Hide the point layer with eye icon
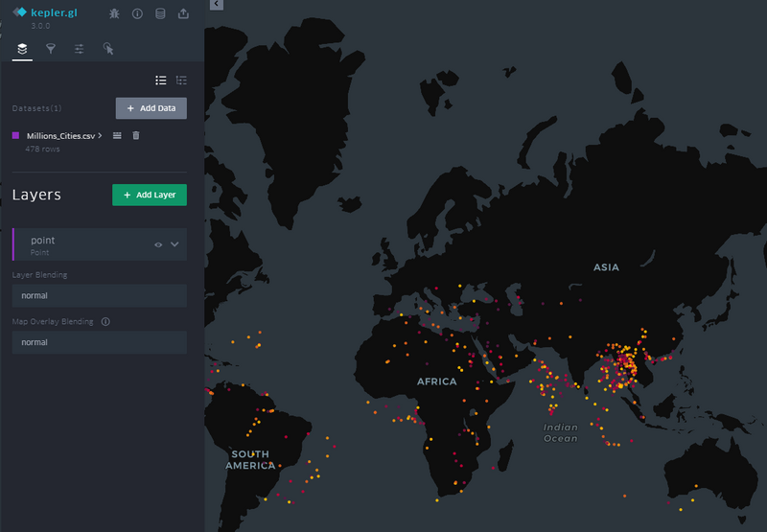Image resolution: width=767 pixels, height=532 pixels. 158,244
